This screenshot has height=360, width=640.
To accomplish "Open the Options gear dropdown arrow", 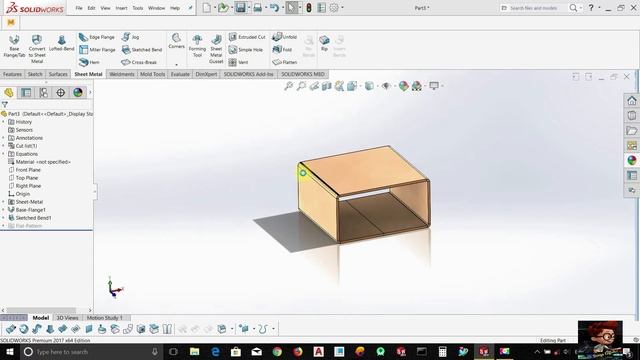I will 342,8.
